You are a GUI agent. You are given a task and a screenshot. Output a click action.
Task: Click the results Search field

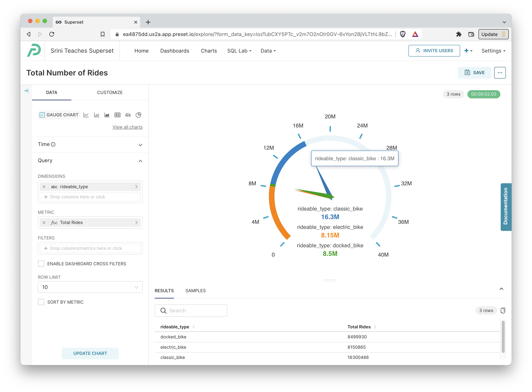pos(191,310)
